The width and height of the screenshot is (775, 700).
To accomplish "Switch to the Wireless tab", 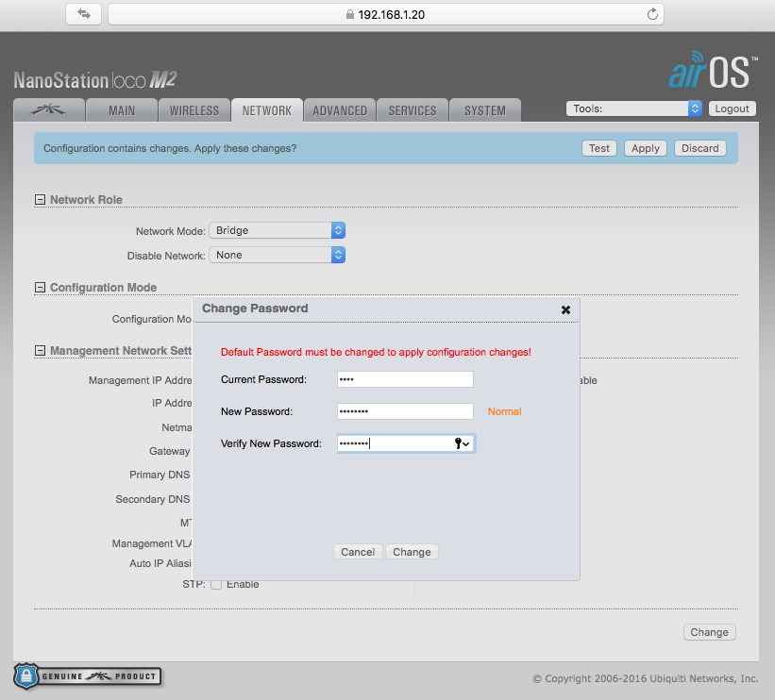I will pos(194,110).
